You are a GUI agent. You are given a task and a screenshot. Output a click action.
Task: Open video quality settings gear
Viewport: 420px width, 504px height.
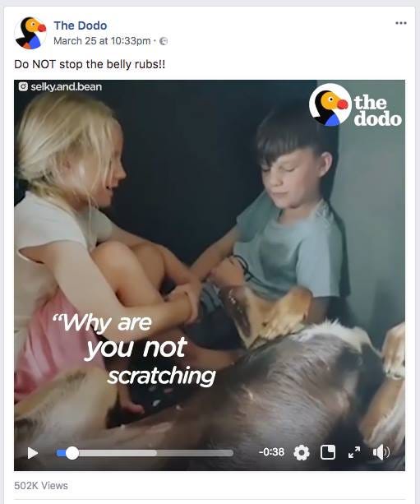click(x=302, y=452)
